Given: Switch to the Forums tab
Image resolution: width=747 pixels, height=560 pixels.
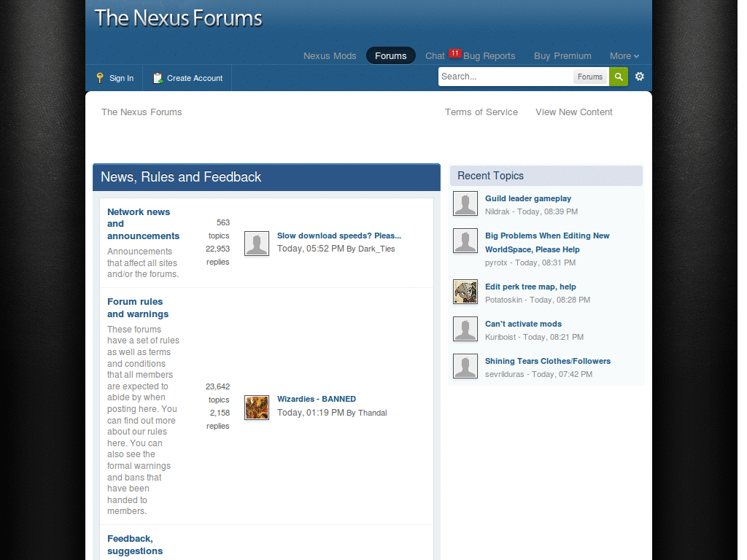Looking at the screenshot, I should pos(390,55).
